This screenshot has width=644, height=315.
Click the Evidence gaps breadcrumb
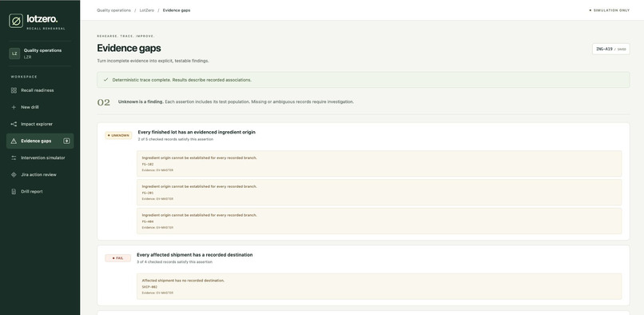click(177, 10)
